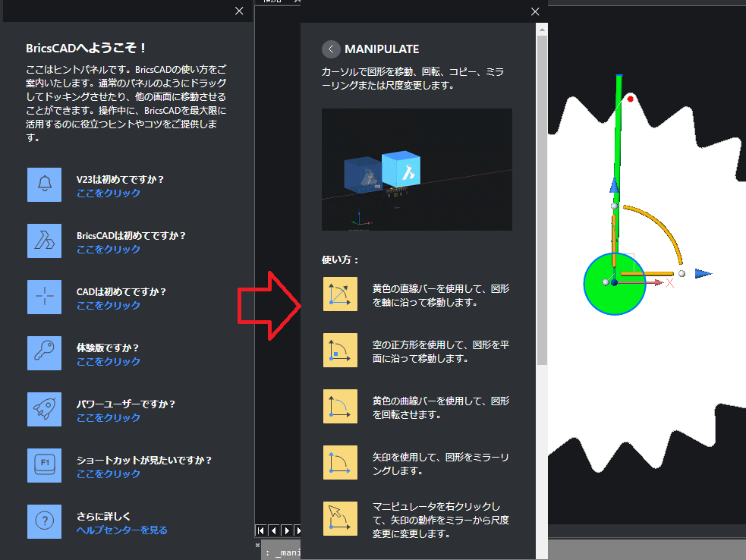Screen dimensions: 746x560
Task: Click the blue upward arrow on manipulator
Action: (614, 185)
